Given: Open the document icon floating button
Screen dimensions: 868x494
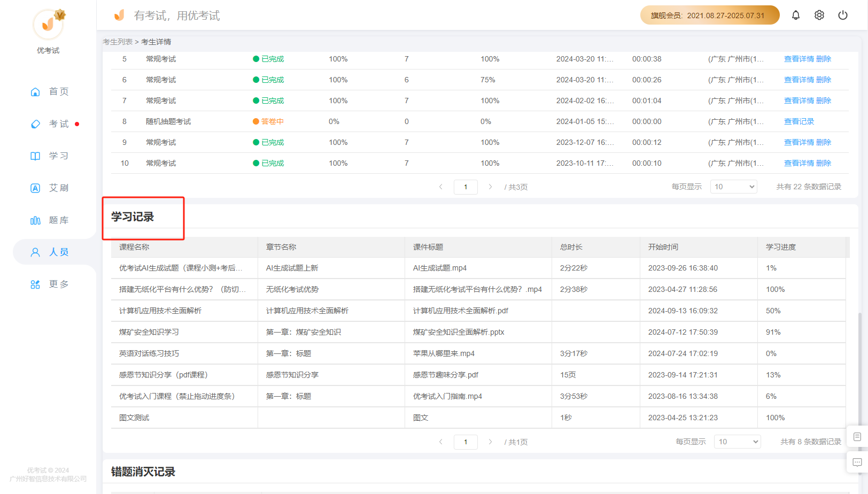Looking at the screenshot, I should coord(857,437).
